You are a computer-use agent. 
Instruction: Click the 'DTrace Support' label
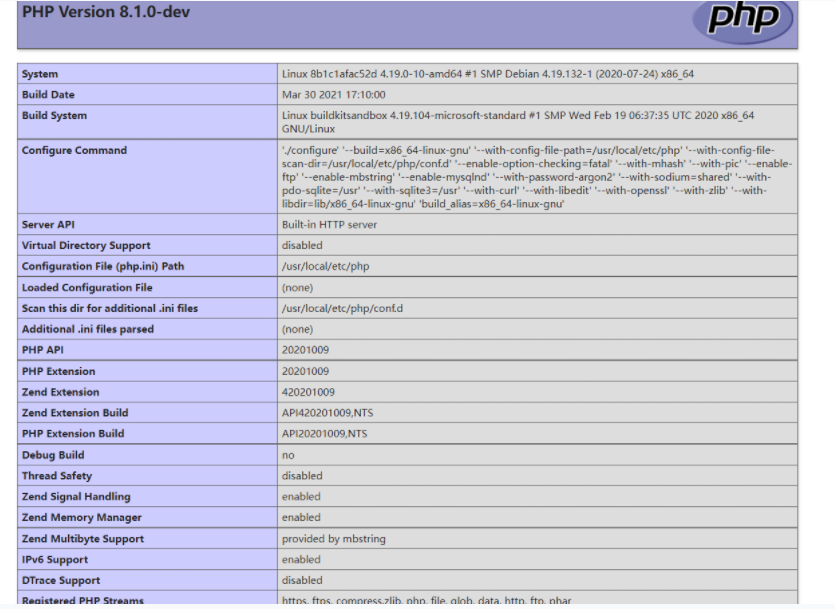click(x=61, y=580)
